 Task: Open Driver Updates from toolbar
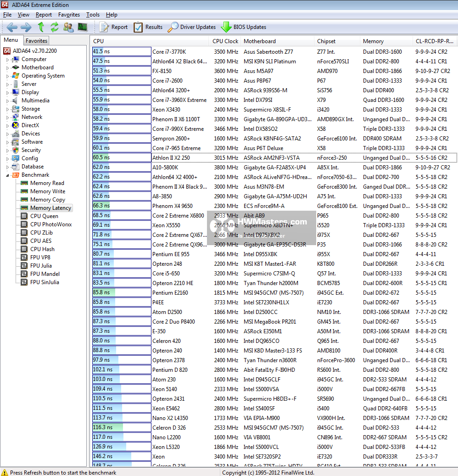192,27
